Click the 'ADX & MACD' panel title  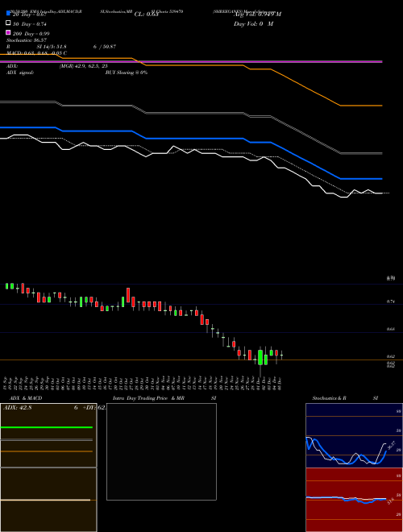[x=26, y=398]
